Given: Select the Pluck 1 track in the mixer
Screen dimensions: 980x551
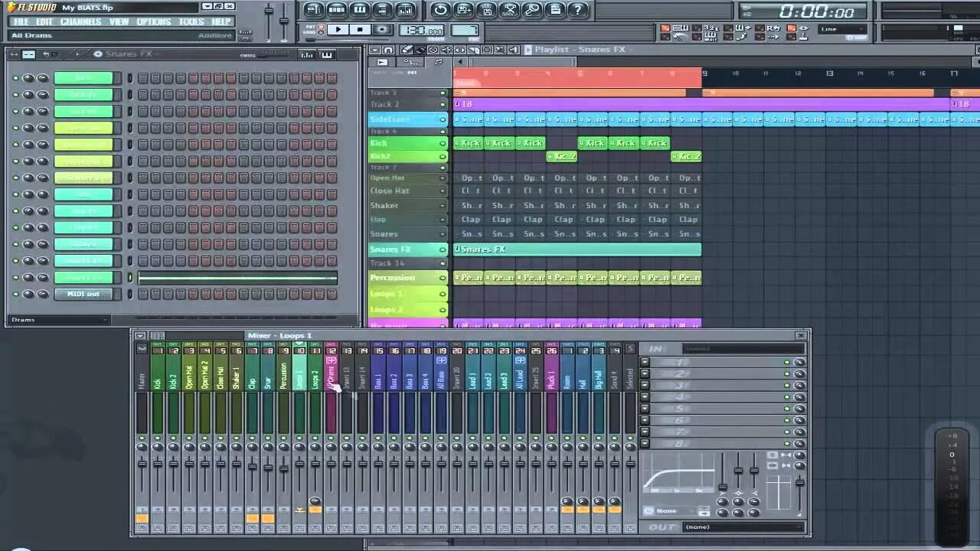Looking at the screenshot, I should [551, 377].
